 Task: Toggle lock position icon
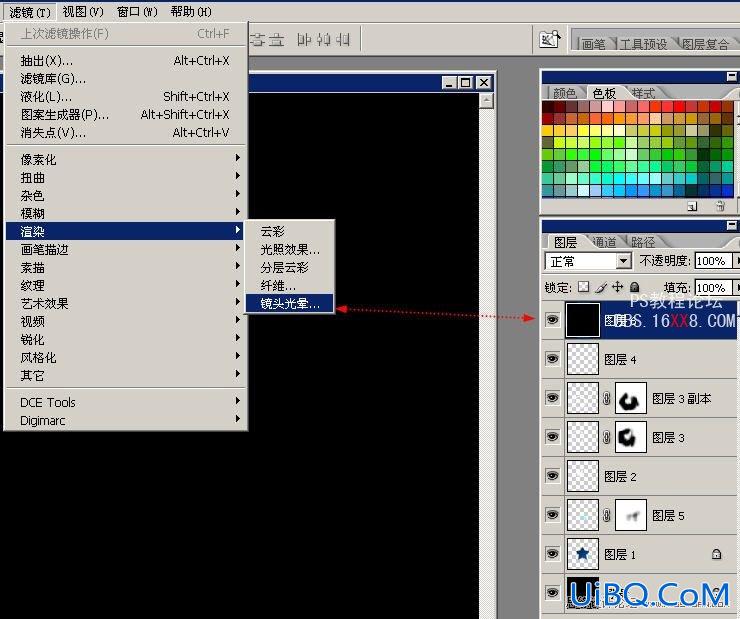point(617,286)
